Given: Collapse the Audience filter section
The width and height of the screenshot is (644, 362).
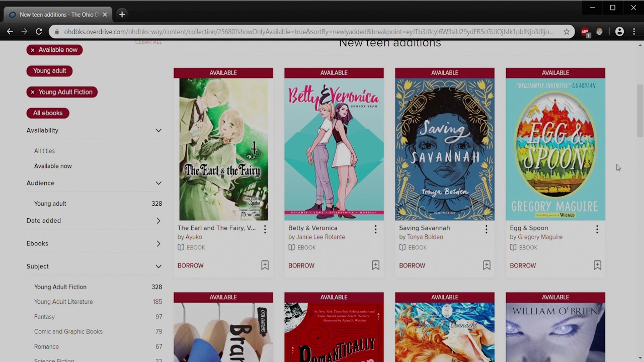Looking at the screenshot, I should [158, 183].
